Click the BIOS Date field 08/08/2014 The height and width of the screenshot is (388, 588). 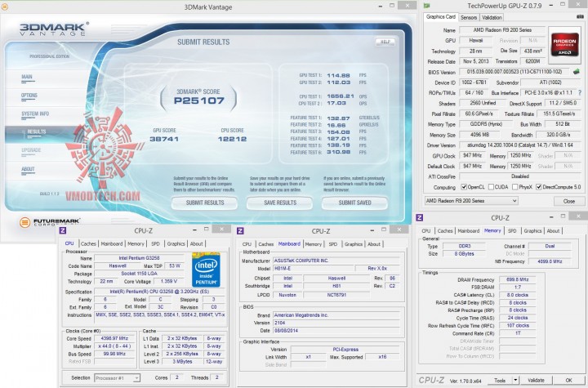pyautogui.click(x=336, y=331)
